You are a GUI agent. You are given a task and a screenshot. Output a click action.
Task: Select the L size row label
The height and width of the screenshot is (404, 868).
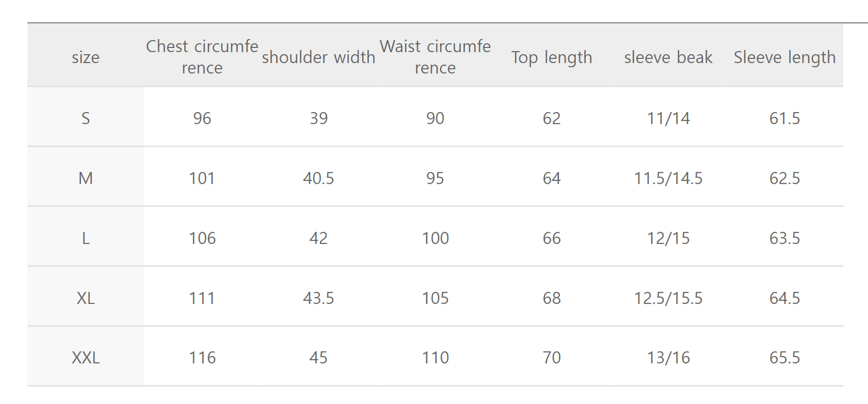click(x=86, y=238)
